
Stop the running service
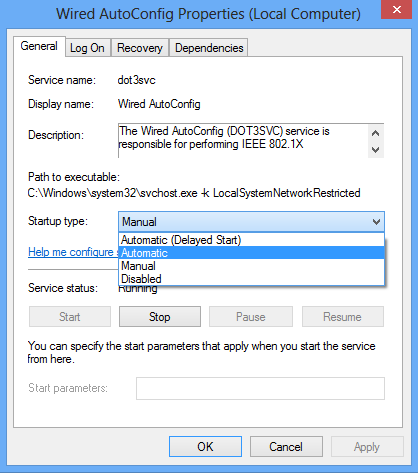tap(160, 317)
